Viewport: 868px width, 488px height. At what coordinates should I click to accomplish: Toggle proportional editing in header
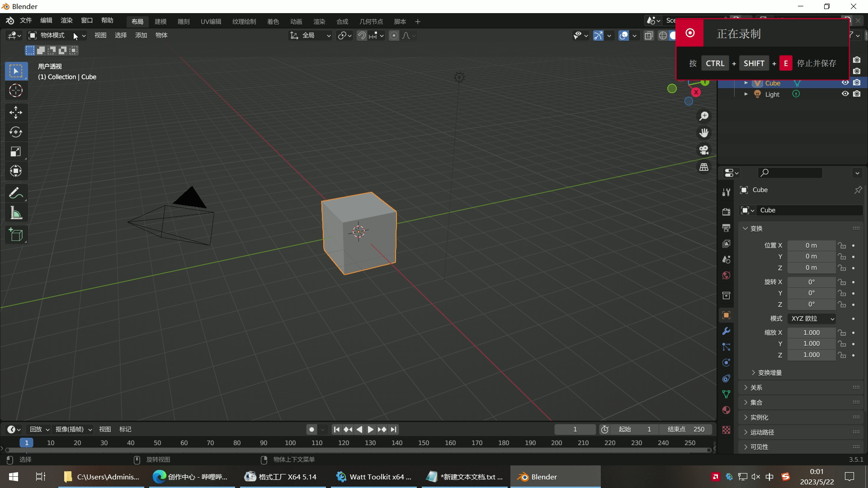[394, 35]
